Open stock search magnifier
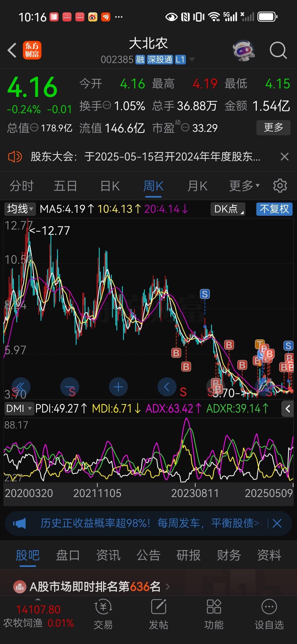Viewport: 297px width, 644px height. [x=278, y=50]
